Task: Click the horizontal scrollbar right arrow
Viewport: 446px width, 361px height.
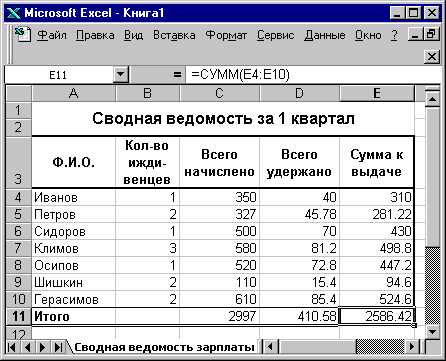Action: coord(412,347)
